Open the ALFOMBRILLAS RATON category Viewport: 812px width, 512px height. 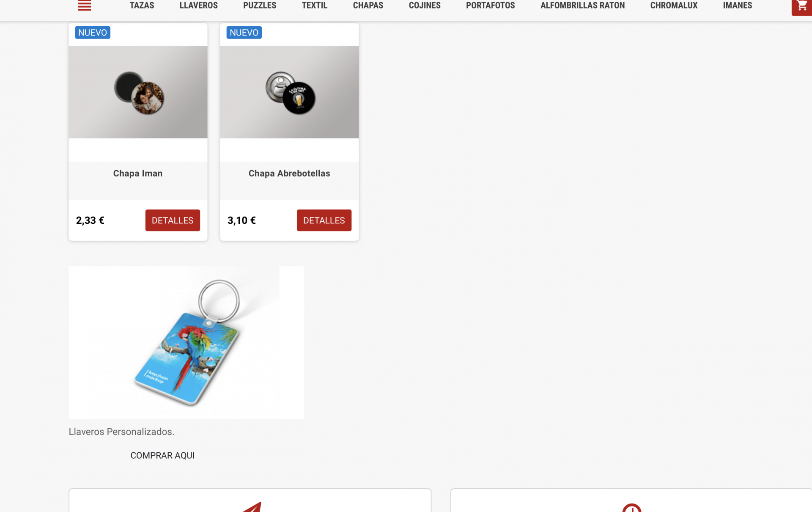pos(582,6)
